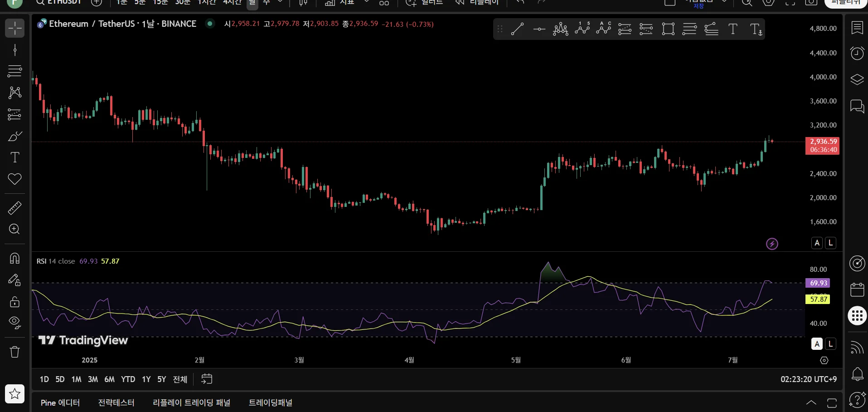Open the forecasting and position tools group
868x412 pixels.
(x=15, y=114)
